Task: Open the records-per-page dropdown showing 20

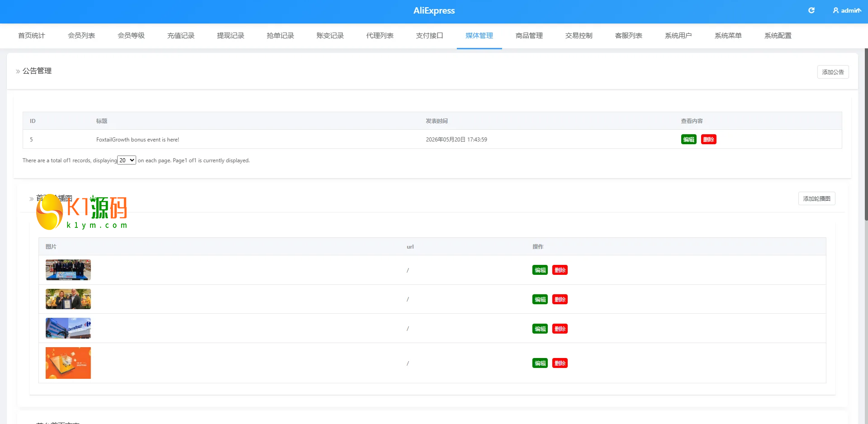Action: click(x=127, y=160)
